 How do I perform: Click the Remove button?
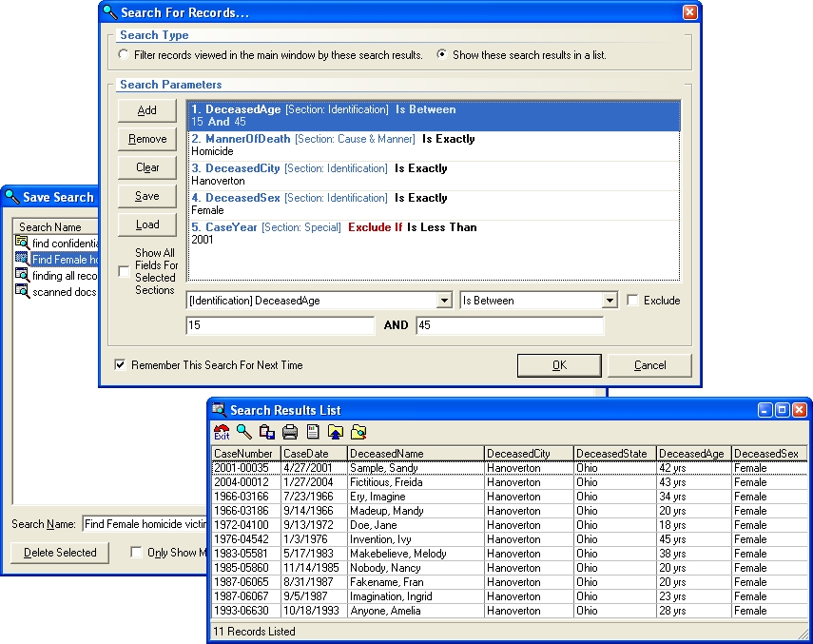pyautogui.click(x=147, y=139)
